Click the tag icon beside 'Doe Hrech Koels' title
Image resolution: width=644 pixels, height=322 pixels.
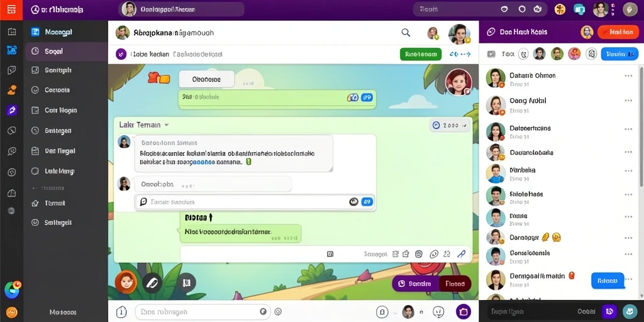point(490,32)
